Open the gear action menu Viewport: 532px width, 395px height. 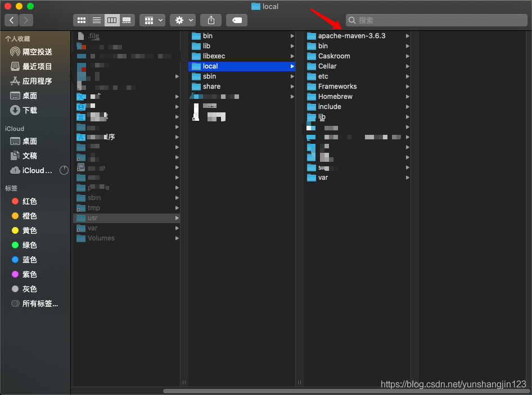[x=183, y=20]
